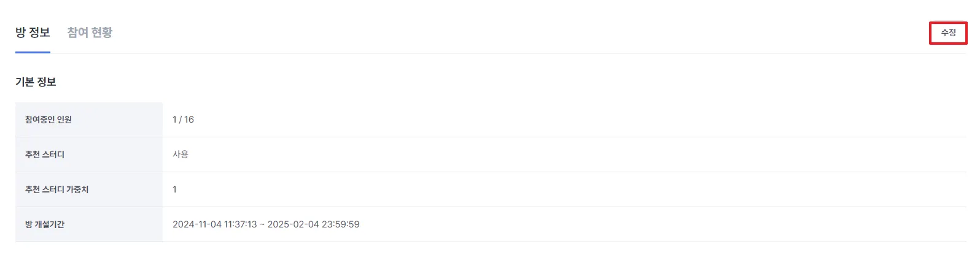Screen dimensions: 980x263
Task: Open the 참여 현황 tab
Action: point(90,32)
